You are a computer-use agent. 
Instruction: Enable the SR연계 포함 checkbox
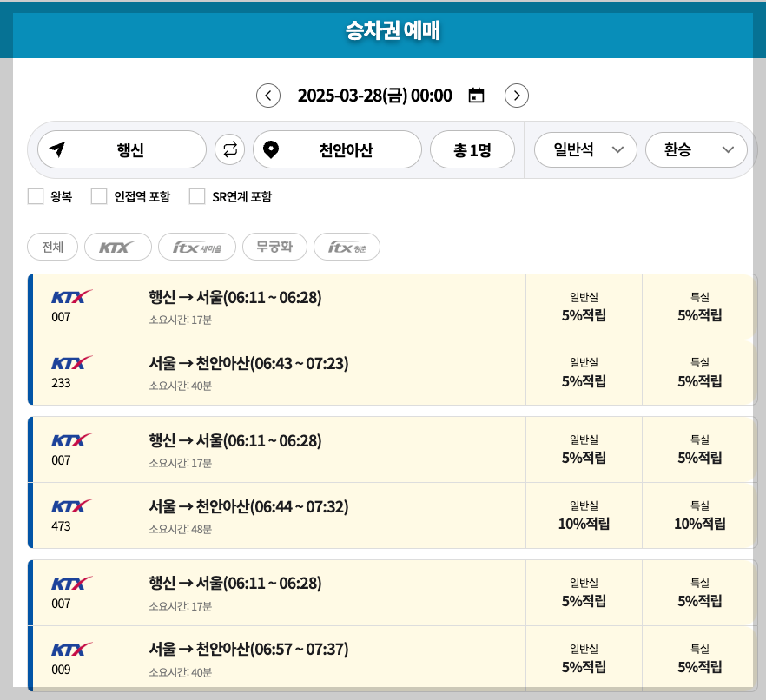coord(197,195)
